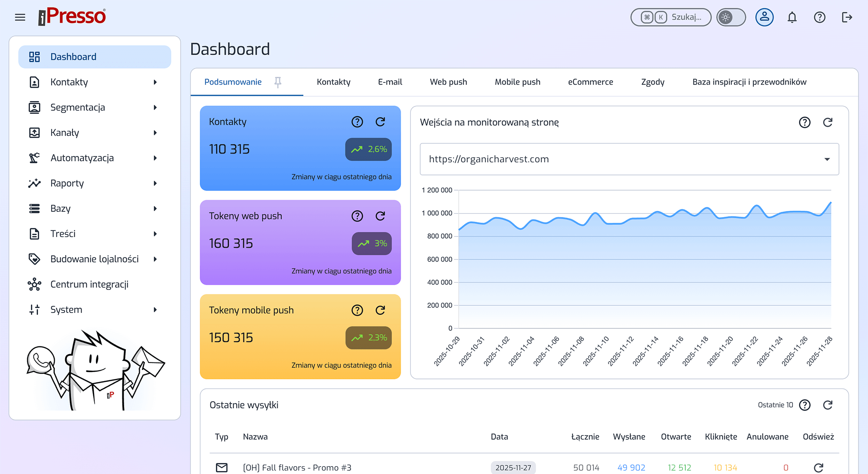Pin the Podsumowanie tab
The width and height of the screenshot is (868, 474).
point(278,82)
